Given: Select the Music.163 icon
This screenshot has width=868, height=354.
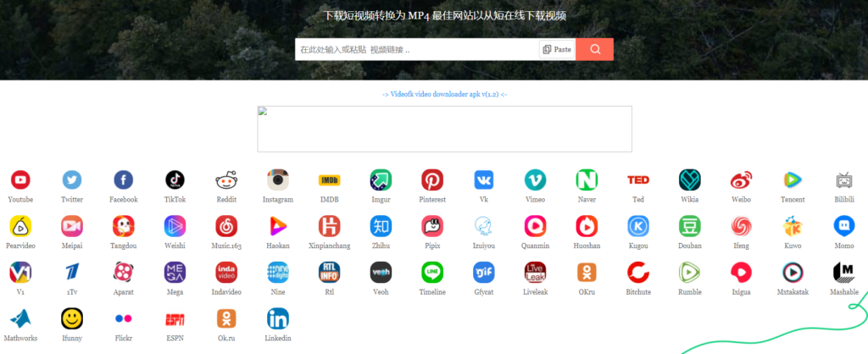Looking at the screenshot, I should tap(226, 226).
